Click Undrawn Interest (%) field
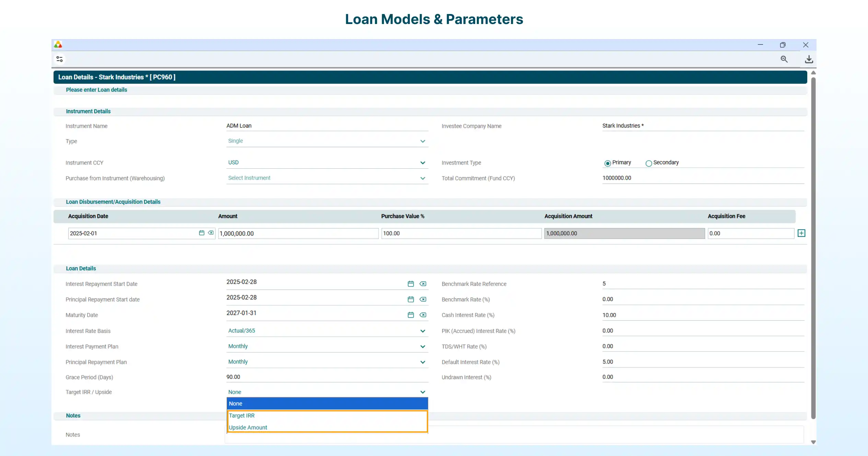 703,377
